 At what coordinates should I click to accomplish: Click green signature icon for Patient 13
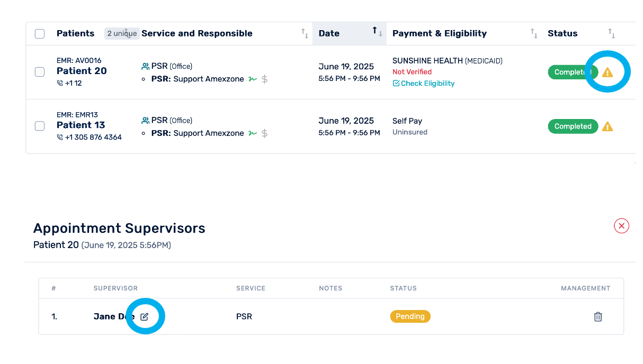[x=253, y=133]
